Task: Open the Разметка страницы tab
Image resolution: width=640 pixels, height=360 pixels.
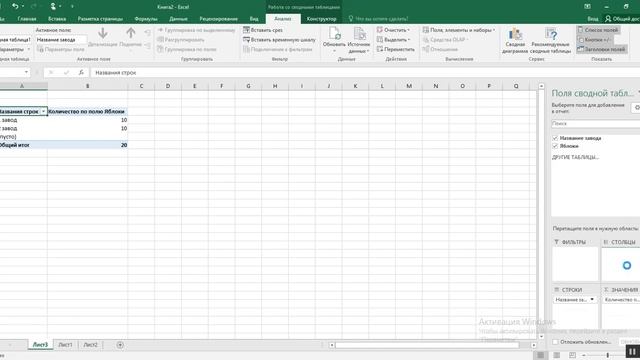Action: coord(100,19)
